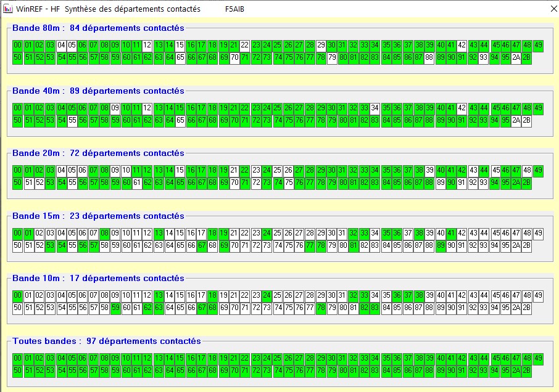Click department 2A in the 80m band
This screenshot has width=559, height=392.
516,57
